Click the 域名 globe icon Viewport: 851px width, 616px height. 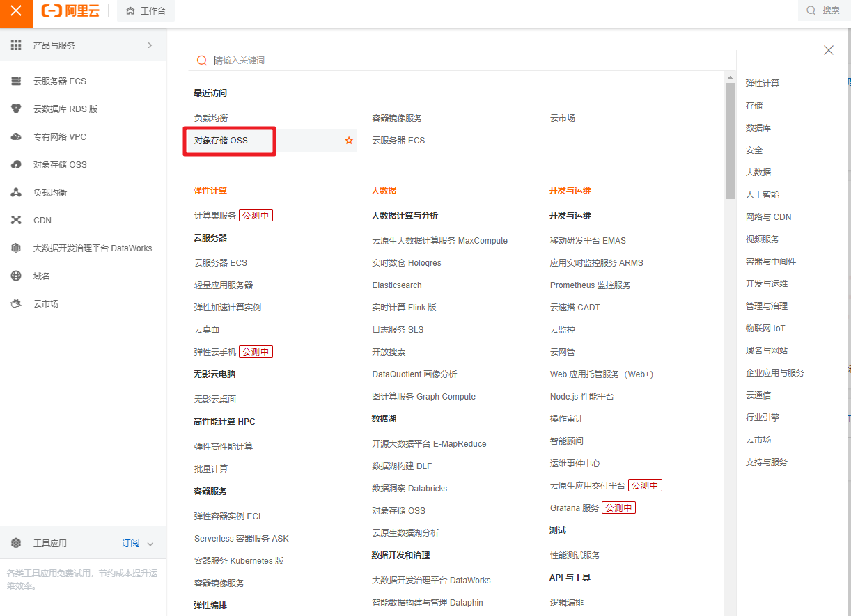(x=16, y=276)
